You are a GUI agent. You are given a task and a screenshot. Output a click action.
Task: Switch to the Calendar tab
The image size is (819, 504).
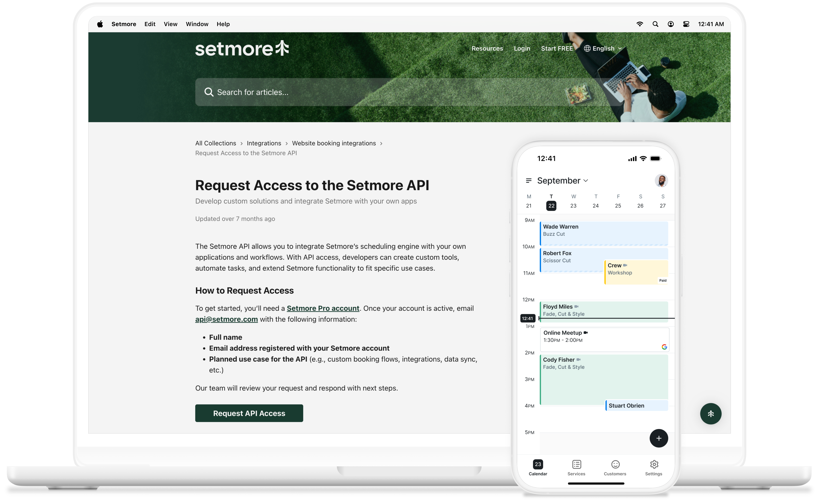click(538, 468)
